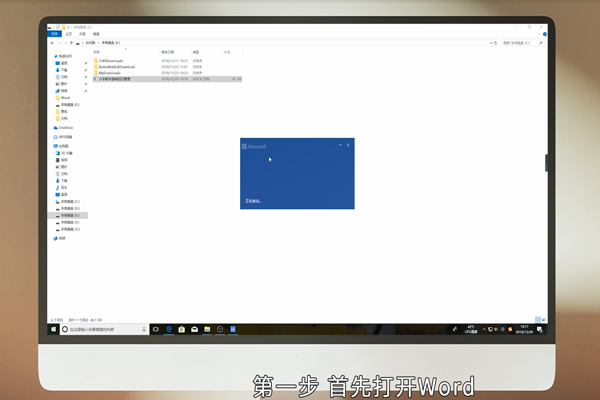Open the volume icon in system tray
Screen dimensions: 600x400
pos(496,329)
